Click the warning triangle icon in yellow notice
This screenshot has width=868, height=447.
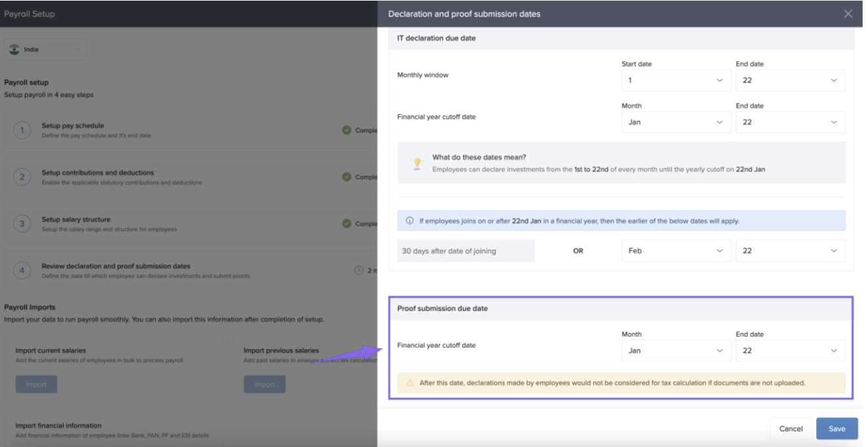(410, 383)
